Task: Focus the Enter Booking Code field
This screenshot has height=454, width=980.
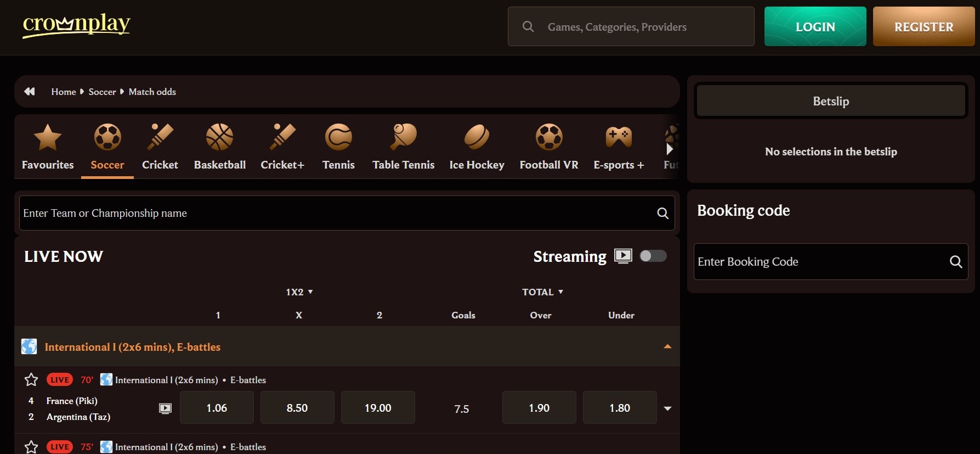Action: [831, 262]
